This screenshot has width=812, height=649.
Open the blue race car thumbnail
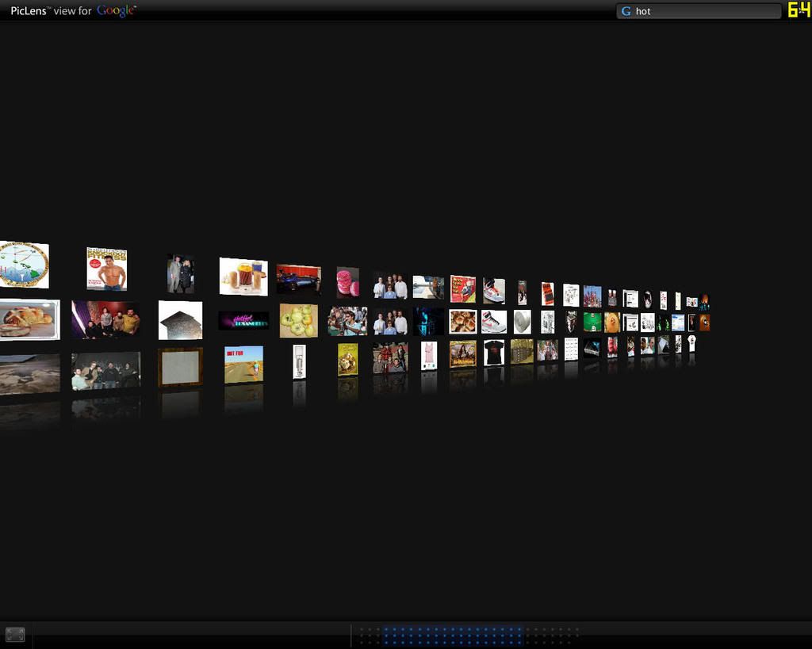pyautogui.click(x=299, y=280)
